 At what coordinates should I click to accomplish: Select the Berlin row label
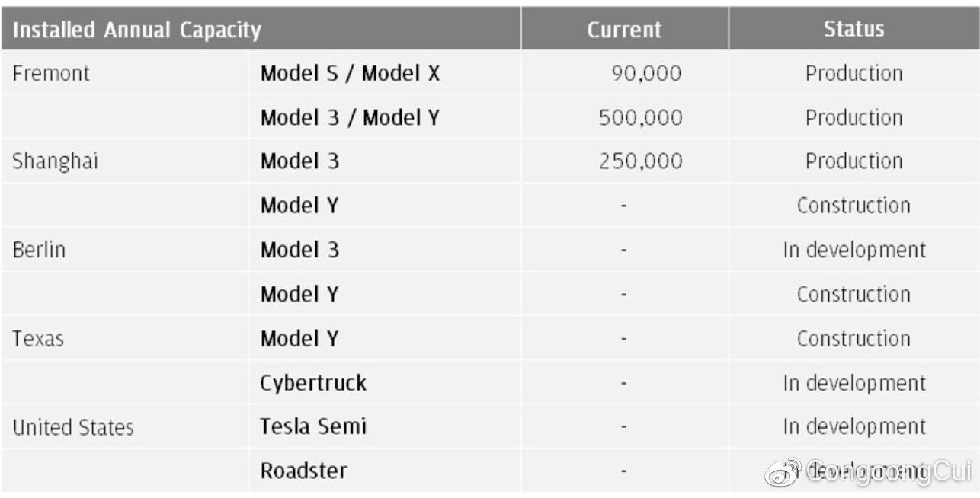click(39, 250)
